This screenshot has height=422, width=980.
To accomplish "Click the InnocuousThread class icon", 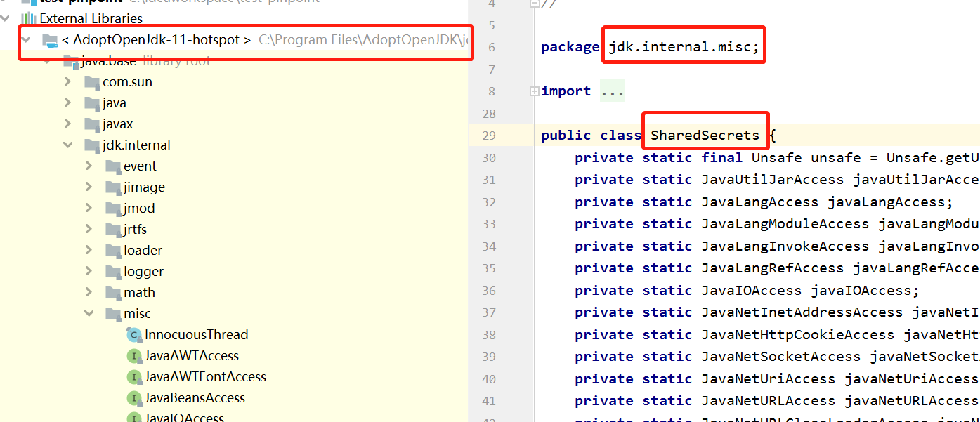I will click(133, 335).
